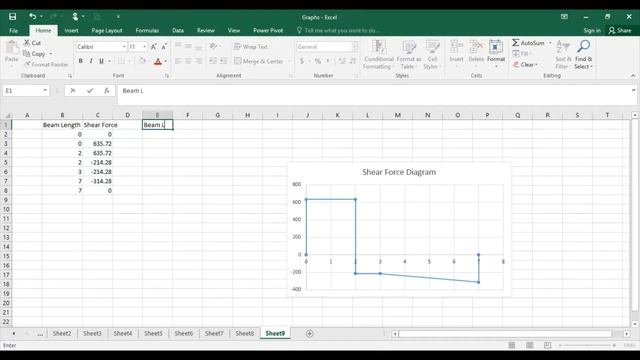Image resolution: width=640 pixels, height=360 pixels.
Task: Click the Delete cells icon
Action: coord(476,47)
